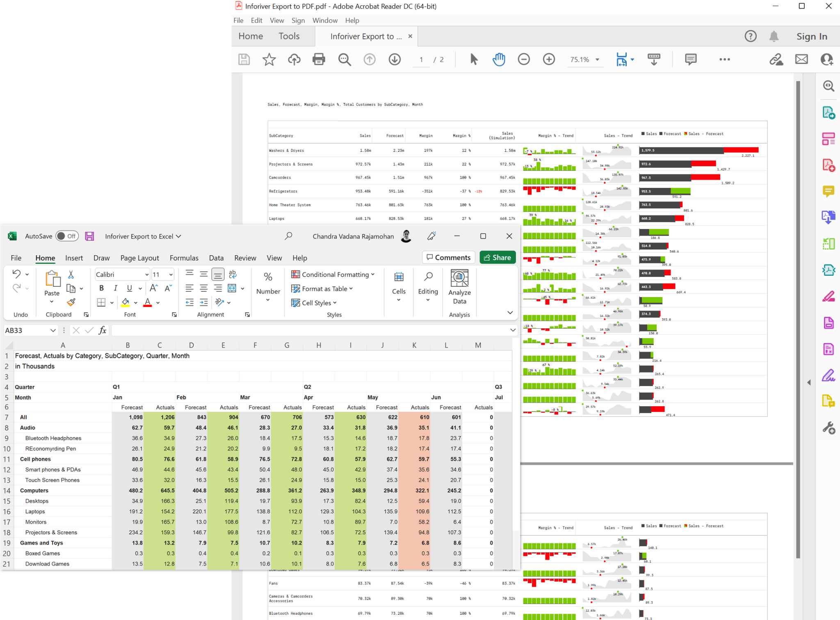Screen dimensions: 840x620
Task: Click Sign In button in Acrobat
Action: click(809, 36)
